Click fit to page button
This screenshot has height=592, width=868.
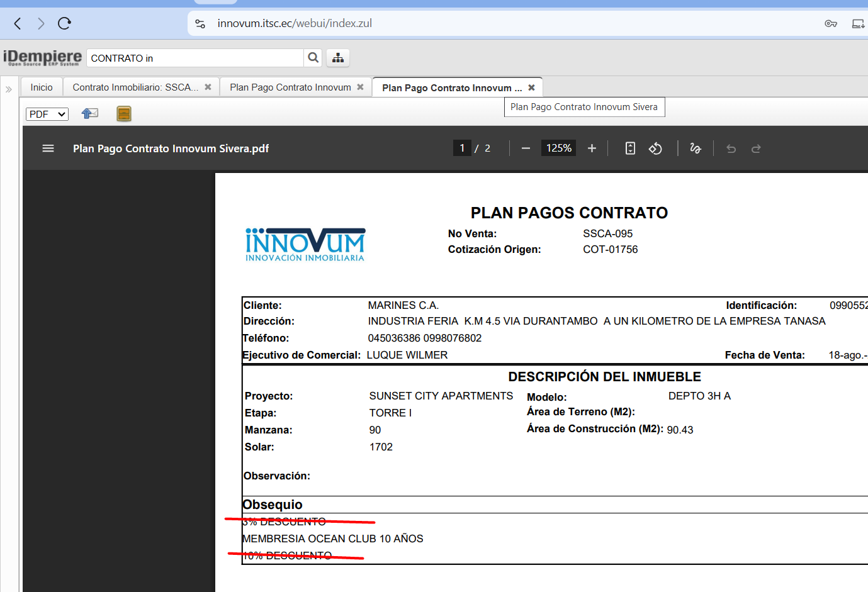pos(630,148)
